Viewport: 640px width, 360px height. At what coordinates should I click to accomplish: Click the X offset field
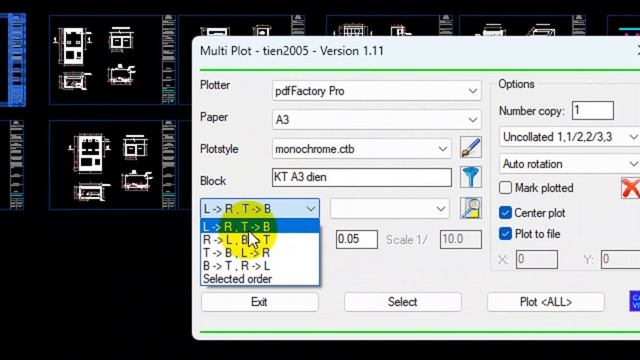tap(537, 259)
